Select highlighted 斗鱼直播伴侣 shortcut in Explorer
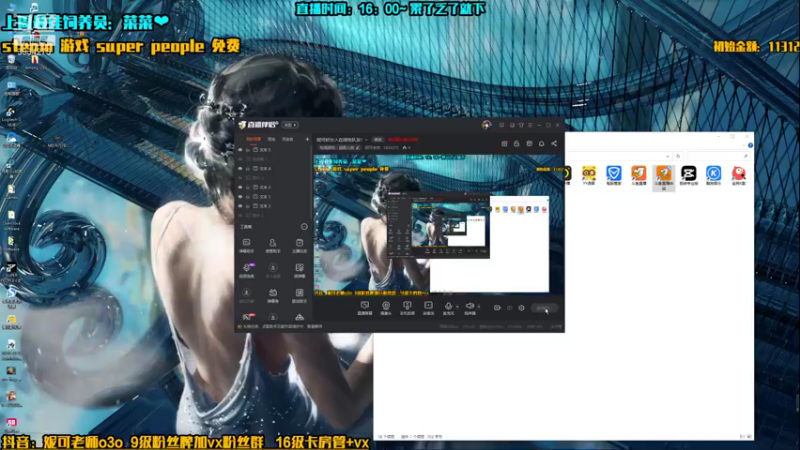This screenshot has height=450, width=800. click(x=664, y=178)
